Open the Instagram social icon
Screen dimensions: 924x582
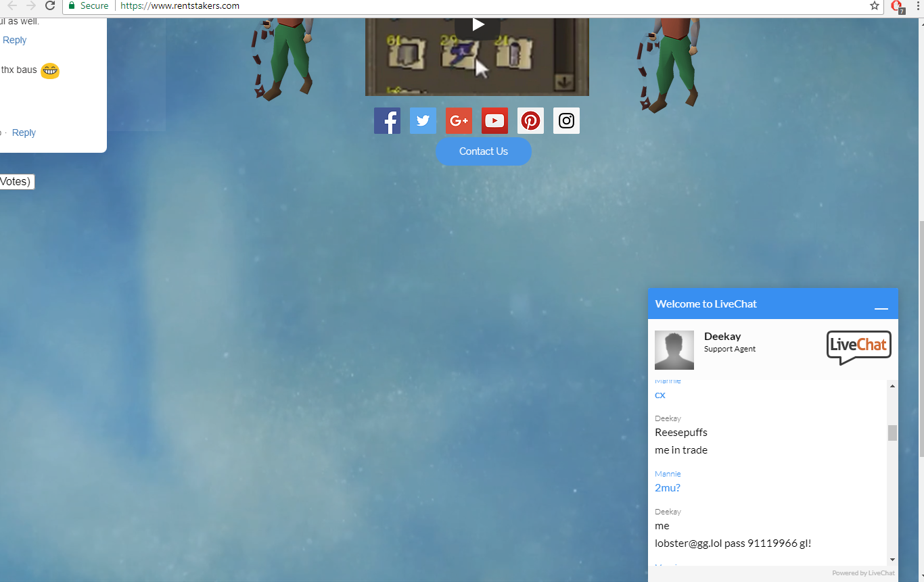coord(566,121)
